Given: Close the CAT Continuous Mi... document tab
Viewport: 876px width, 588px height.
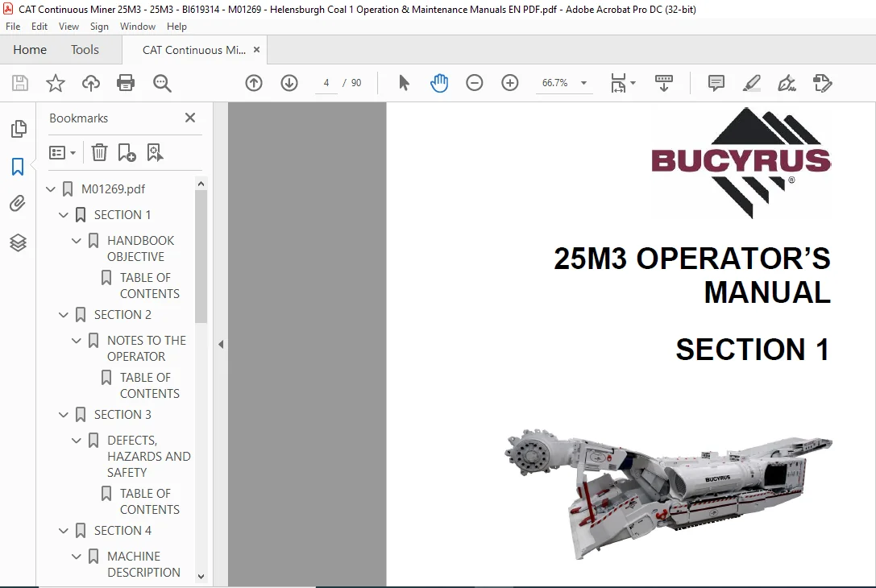Looking at the screenshot, I should point(256,50).
